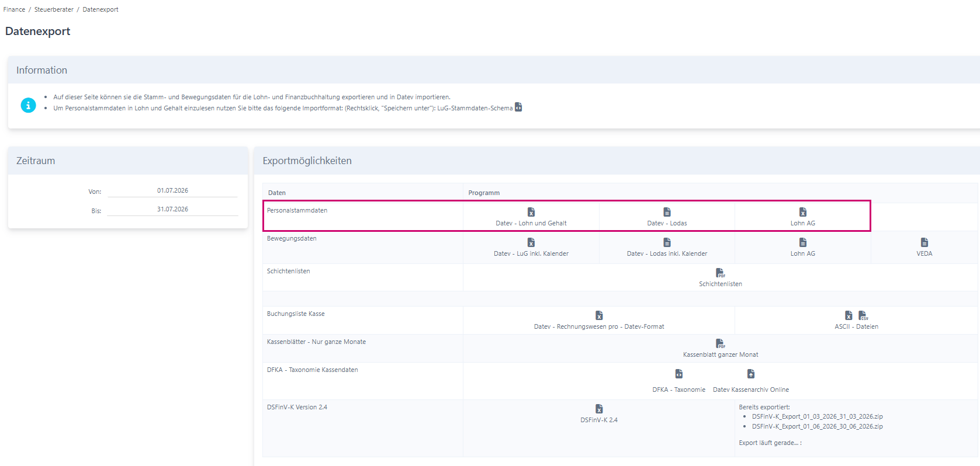Viewport: 980px width, 466px height.
Task: Click Daten column header
Action: [x=277, y=193]
